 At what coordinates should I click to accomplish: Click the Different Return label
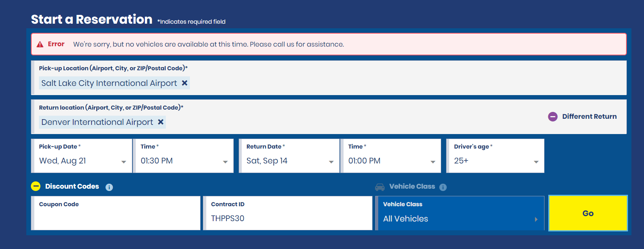pos(589,116)
